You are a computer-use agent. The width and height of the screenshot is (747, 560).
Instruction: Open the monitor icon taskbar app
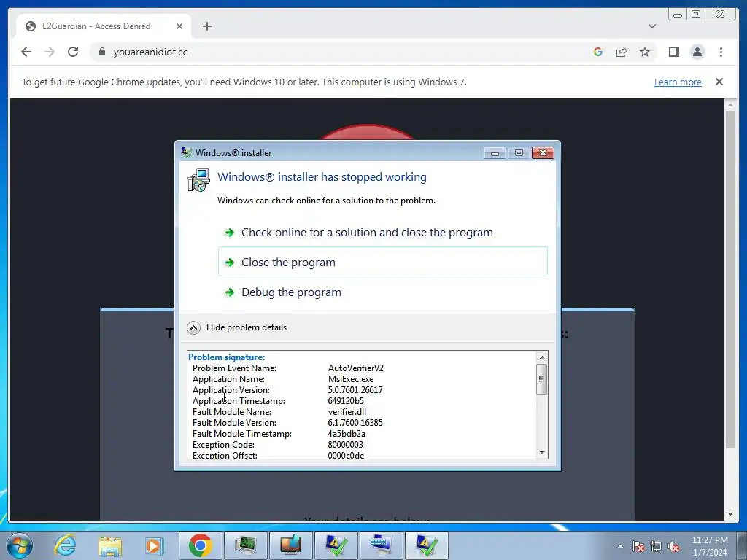[290, 545]
